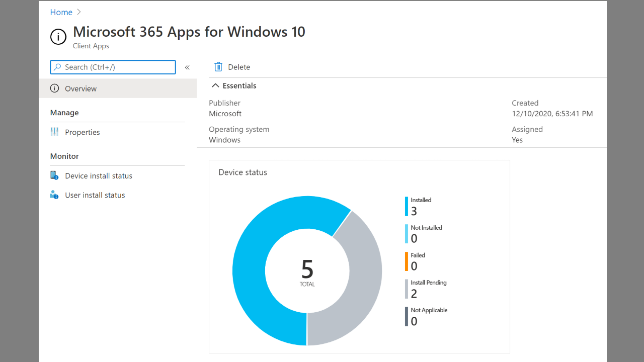Screen dimensions: 644x362
Task: Click the info icon beside the app title
Action: (58, 37)
